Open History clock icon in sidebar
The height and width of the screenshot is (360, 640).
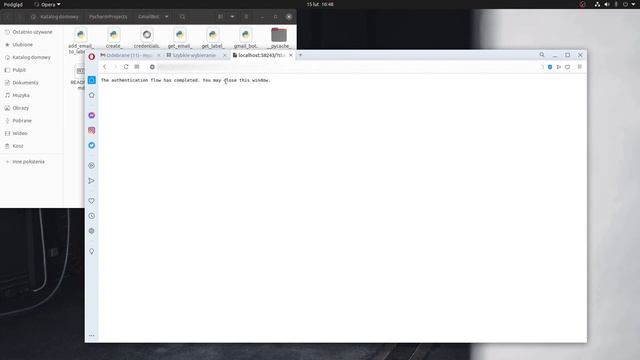coord(91,216)
